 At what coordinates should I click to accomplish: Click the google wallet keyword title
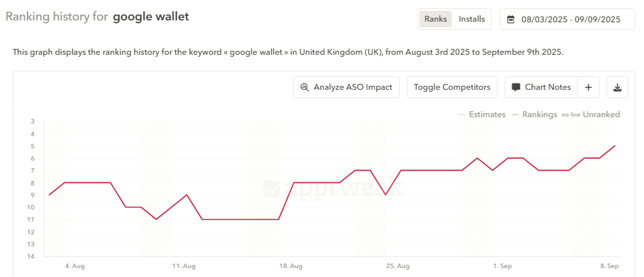point(151,17)
